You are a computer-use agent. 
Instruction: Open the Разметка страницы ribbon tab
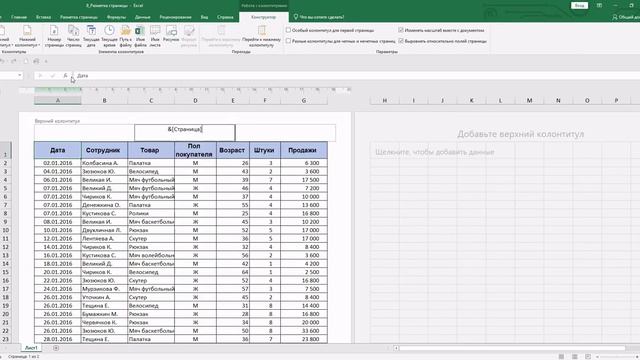coord(79,17)
